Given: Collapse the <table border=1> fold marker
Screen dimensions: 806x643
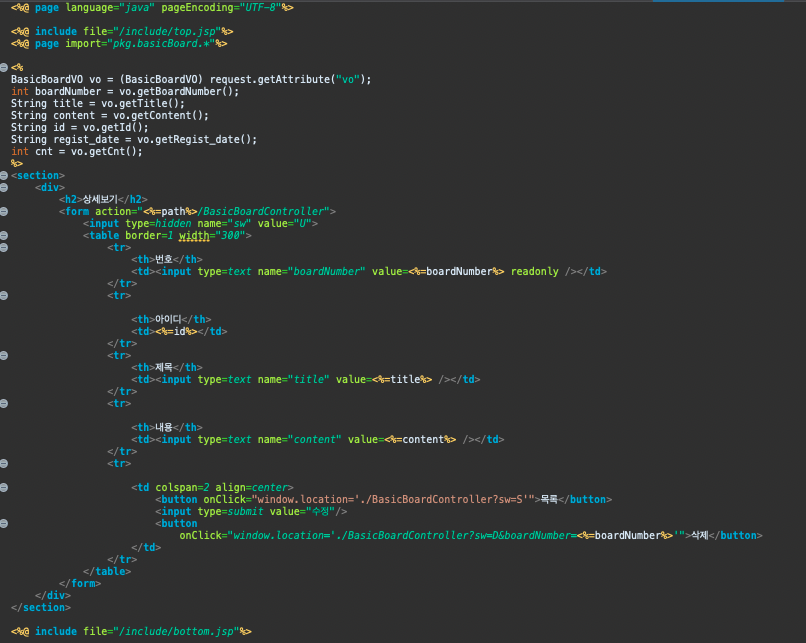Looking at the screenshot, I should (x=4, y=235).
